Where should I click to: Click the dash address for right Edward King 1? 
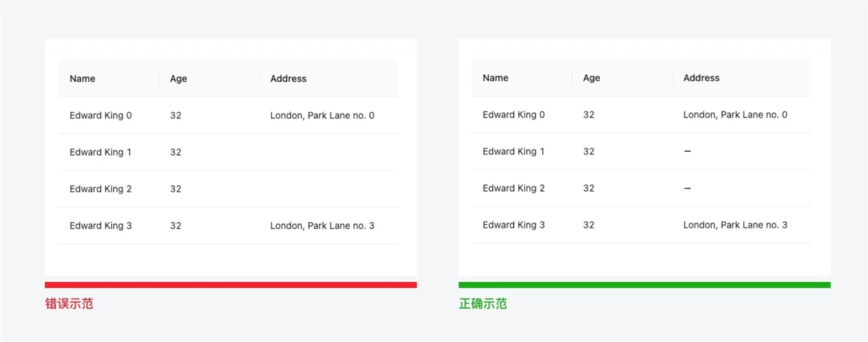(x=688, y=152)
